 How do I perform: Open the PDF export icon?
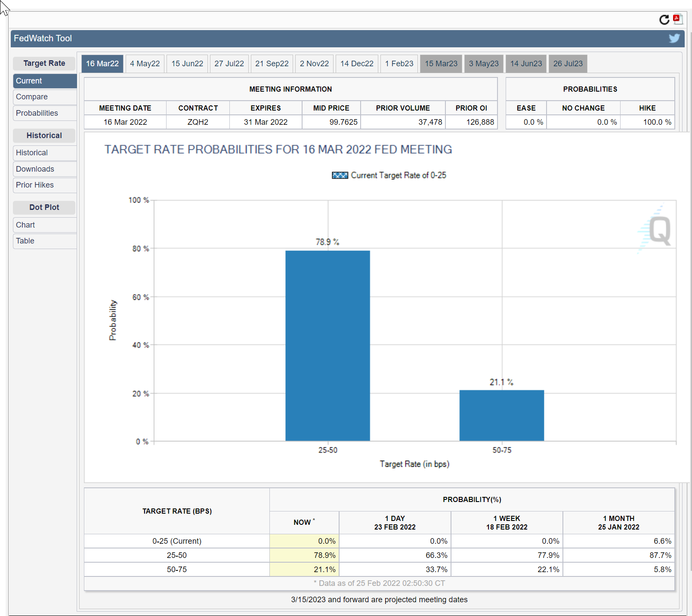click(x=678, y=19)
